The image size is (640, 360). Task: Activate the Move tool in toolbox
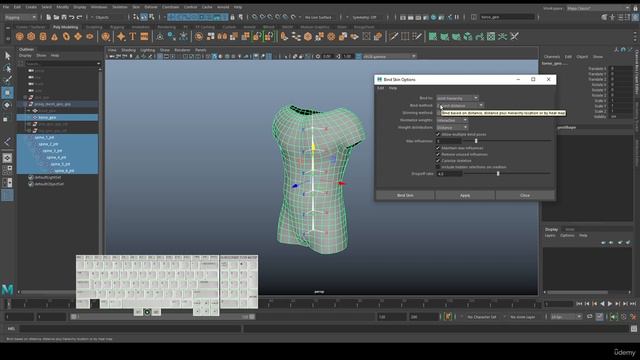[x=7, y=93]
